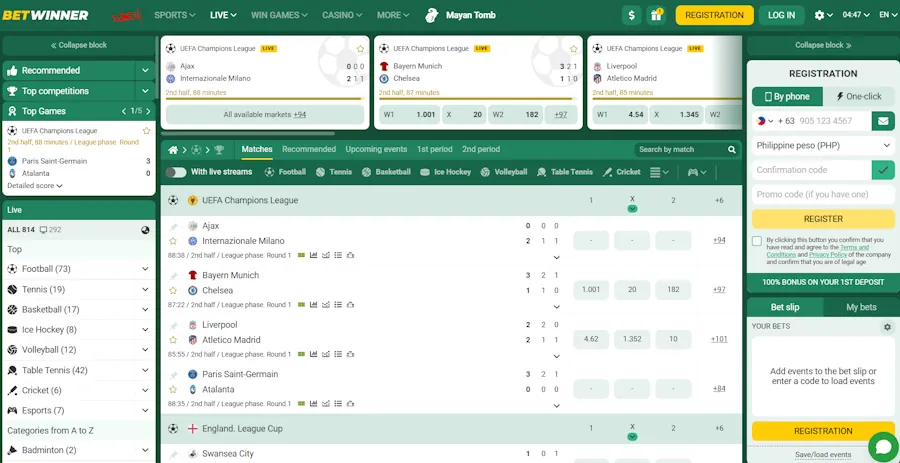Image resolution: width=900 pixels, height=463 pixels.
Task: Click Ajax match progress bar
Action: pos(265,99)
